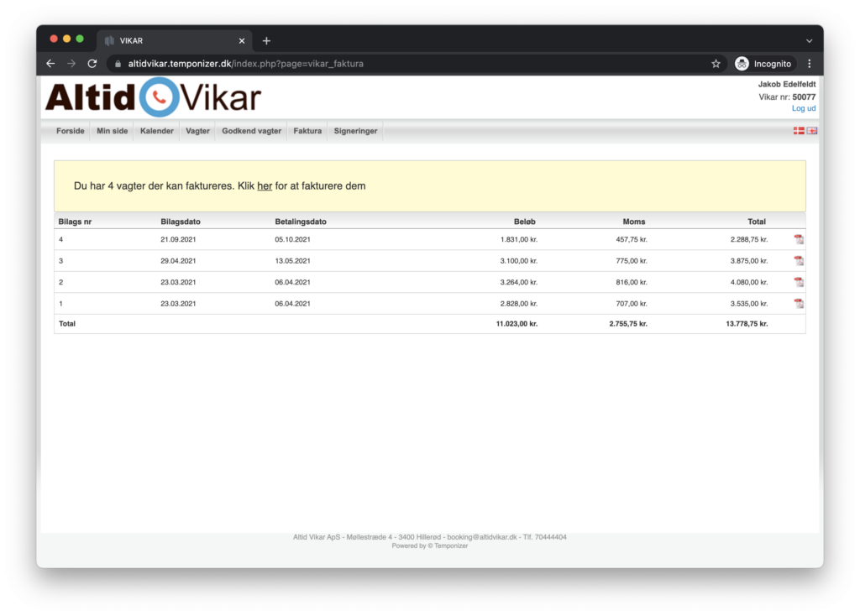Click VAT value 775,00 kr.
The height and width of the screenshot is (616, 860).
point(632,261)
